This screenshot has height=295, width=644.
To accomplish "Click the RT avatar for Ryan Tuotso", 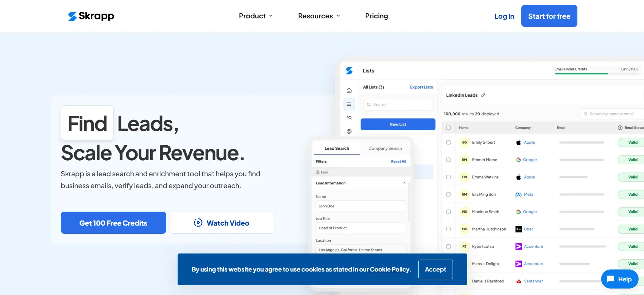I will click(x=465, y=247).
